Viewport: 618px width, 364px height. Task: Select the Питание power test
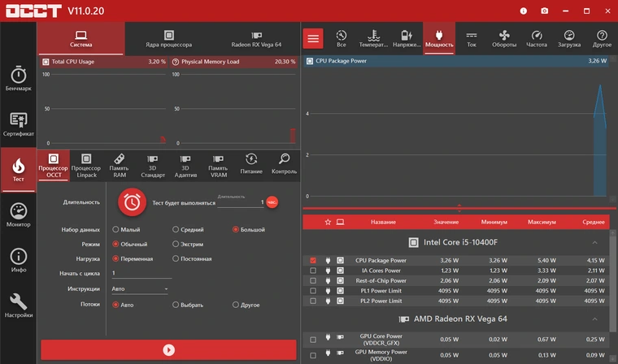[x=251, y=166]
